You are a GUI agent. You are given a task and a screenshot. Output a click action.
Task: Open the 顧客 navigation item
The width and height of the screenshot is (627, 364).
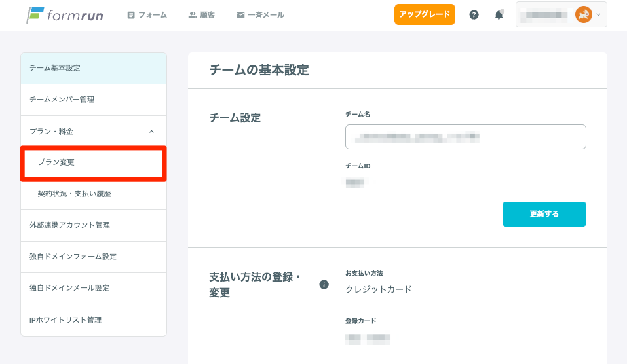202,14
